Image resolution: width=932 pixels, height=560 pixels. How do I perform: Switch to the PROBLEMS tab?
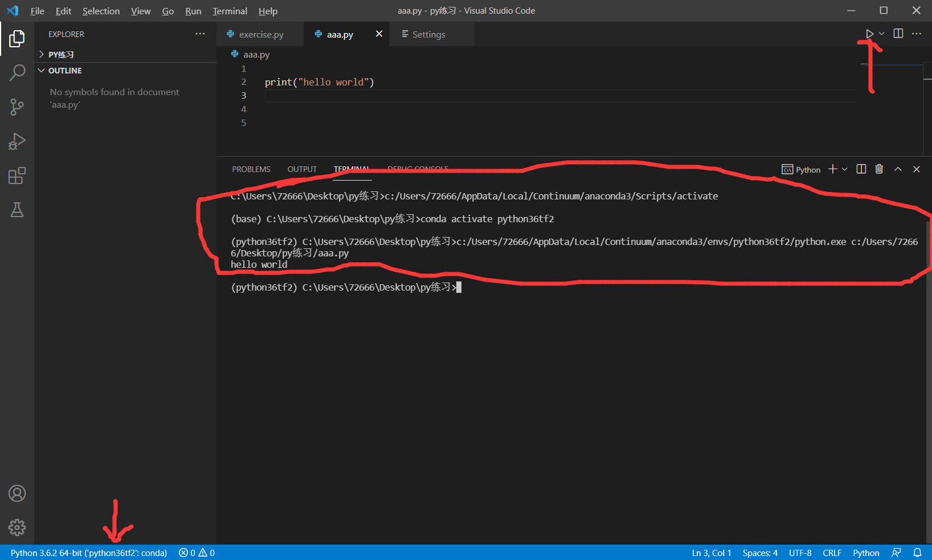pos(251,169)
